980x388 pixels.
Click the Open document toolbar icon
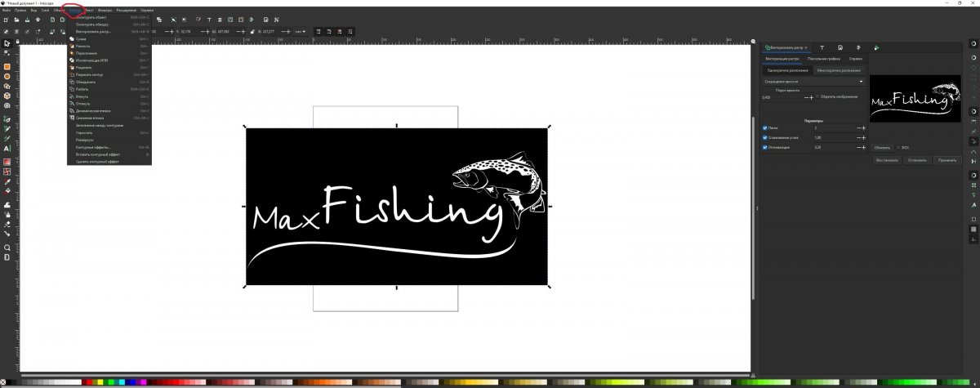tap(17, 19)
